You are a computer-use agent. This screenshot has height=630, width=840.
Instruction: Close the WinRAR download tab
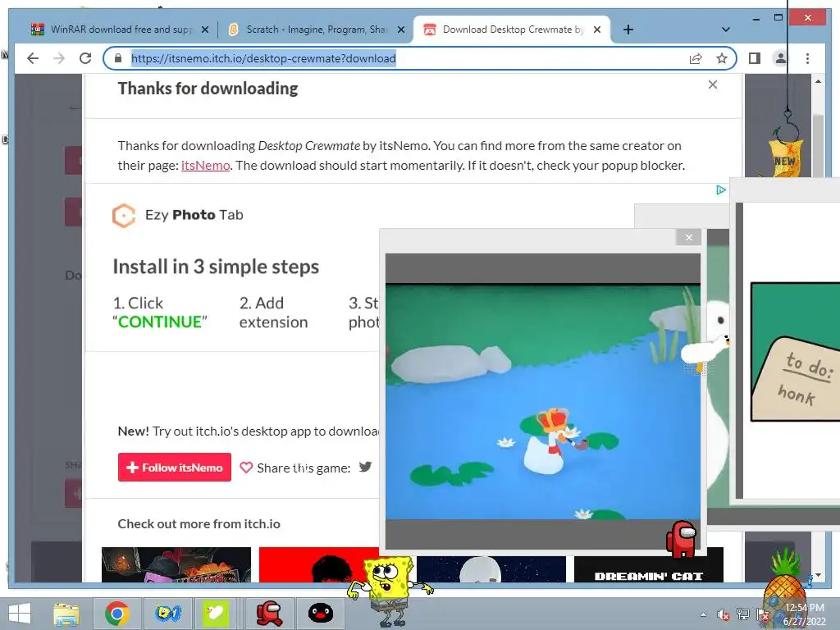204,30
